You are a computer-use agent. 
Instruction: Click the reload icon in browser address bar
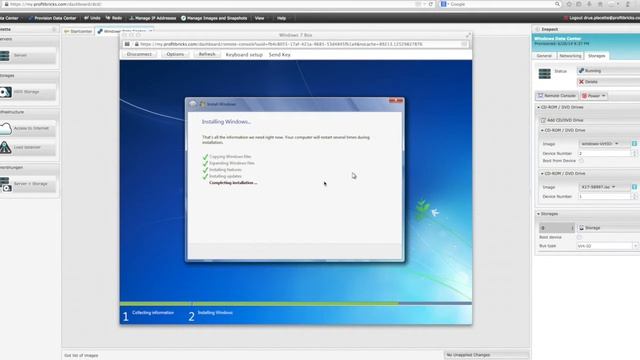click(x=431, y=4)
